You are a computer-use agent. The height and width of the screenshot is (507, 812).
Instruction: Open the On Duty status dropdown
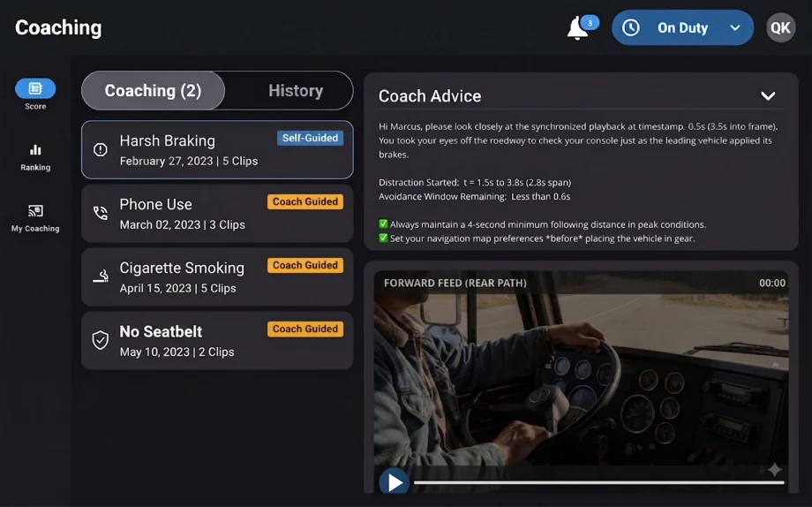pyautogui.click(x=682, y=27)
